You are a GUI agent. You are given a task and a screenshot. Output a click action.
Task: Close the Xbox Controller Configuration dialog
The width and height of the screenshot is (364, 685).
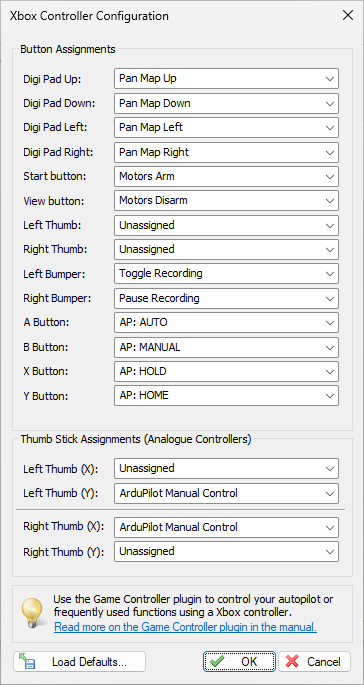(347, 16)
